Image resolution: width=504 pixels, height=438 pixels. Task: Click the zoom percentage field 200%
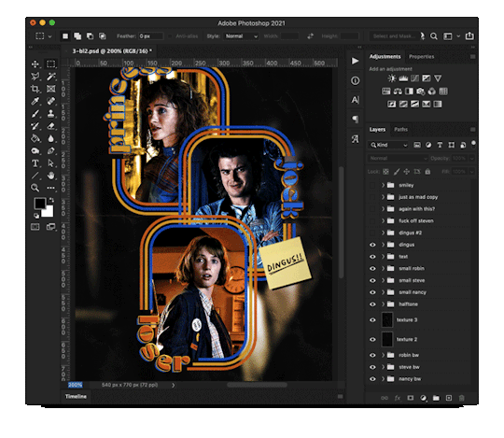coord(76,385)
